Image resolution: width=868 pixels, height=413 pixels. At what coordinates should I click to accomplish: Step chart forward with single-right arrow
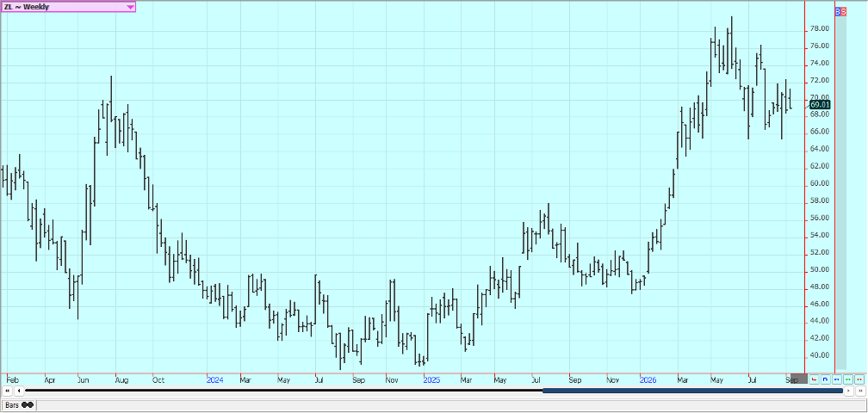(x=849, y=391)
